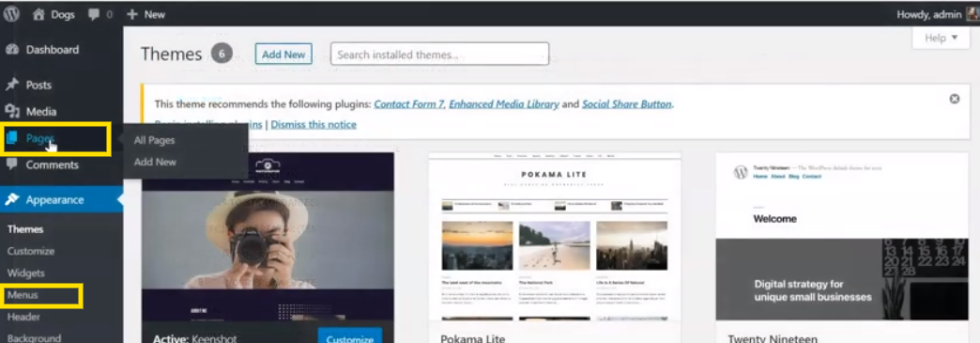
Task: Open Background under Appearance
Action: [35, 338]
